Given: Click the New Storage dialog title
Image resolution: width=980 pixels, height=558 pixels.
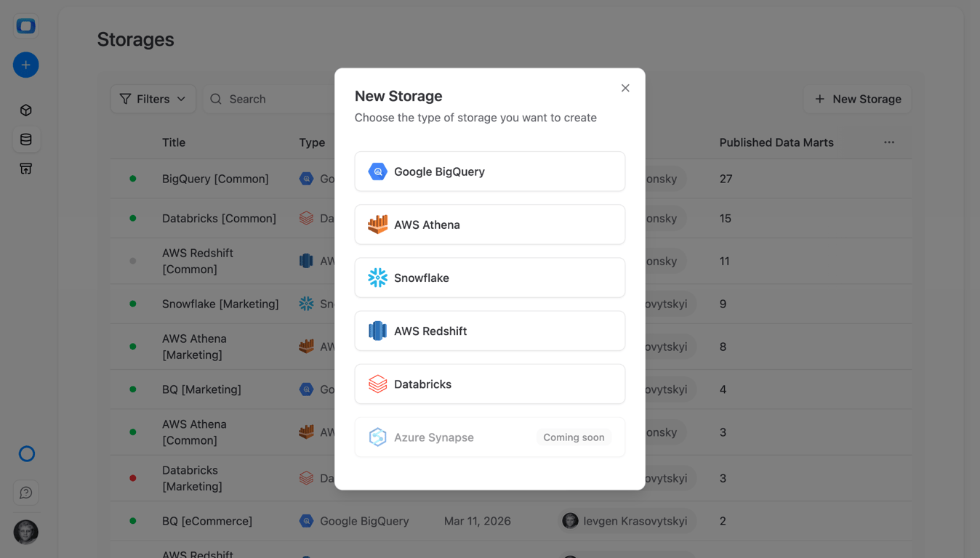Looking at the screenshot, I should [398, 96].
